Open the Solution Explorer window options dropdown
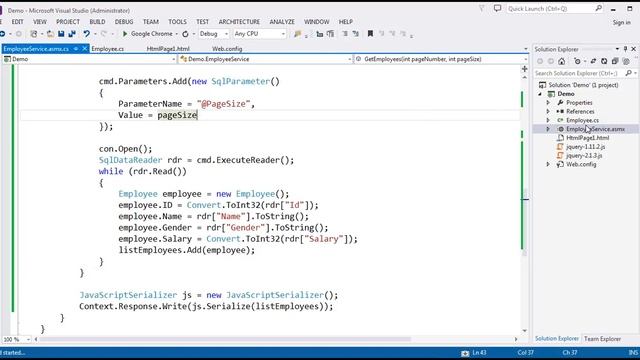640x360 pixels. [x=617, y=49]
